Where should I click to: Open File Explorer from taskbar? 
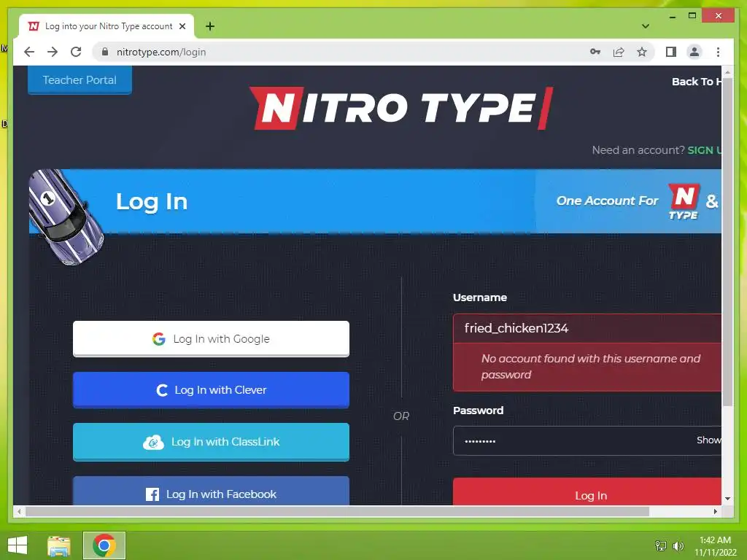click(59, 545)
